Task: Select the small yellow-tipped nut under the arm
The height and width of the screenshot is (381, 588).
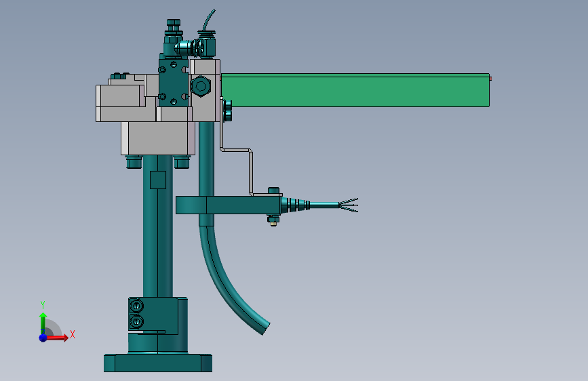Action: pyautogui.click(x=273, y=220)
